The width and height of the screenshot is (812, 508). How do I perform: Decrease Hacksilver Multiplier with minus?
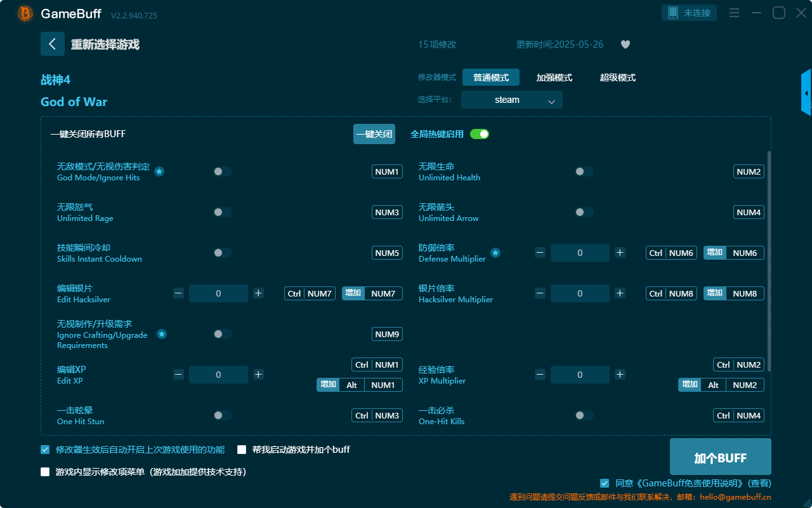click(x=540, y=293)
